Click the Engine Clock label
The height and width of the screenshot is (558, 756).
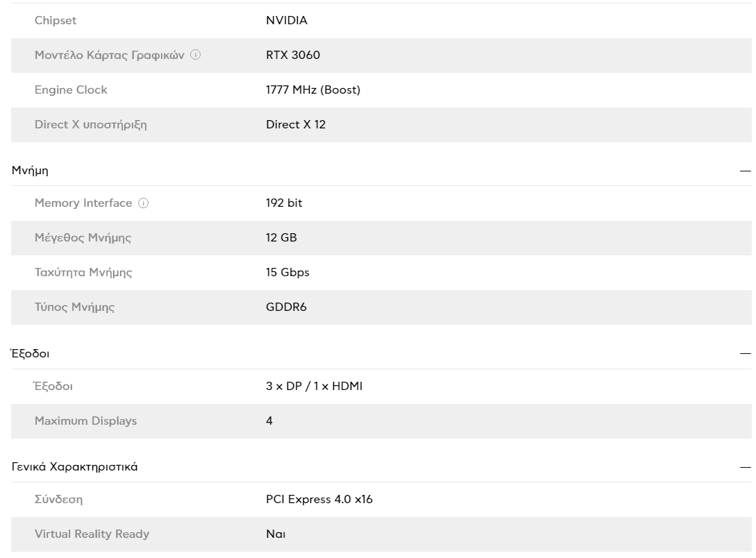[71, 90]
